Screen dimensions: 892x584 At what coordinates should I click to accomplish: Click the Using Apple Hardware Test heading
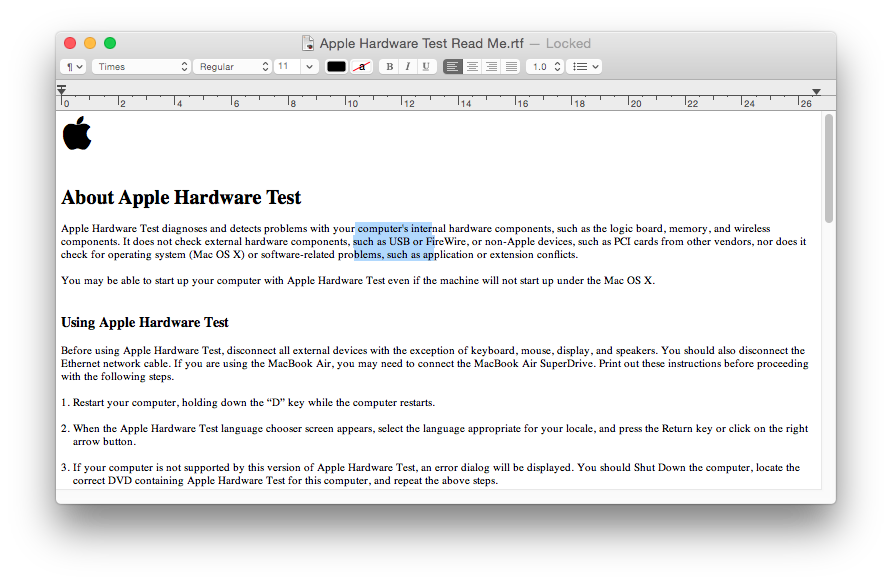click(144, 322)
